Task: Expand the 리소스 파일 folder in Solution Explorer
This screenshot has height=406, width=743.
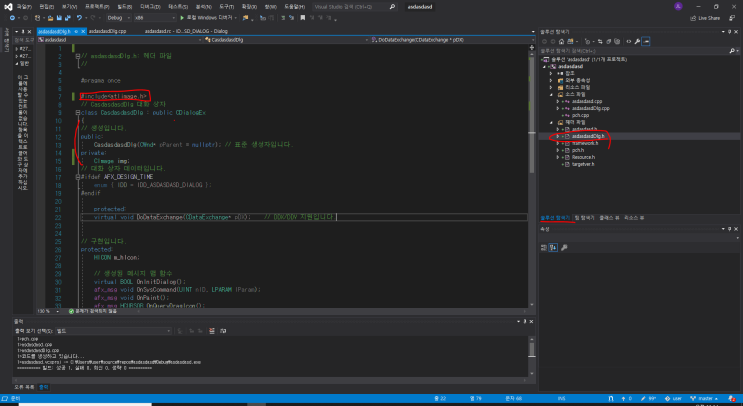Action: tap(551, 88)
